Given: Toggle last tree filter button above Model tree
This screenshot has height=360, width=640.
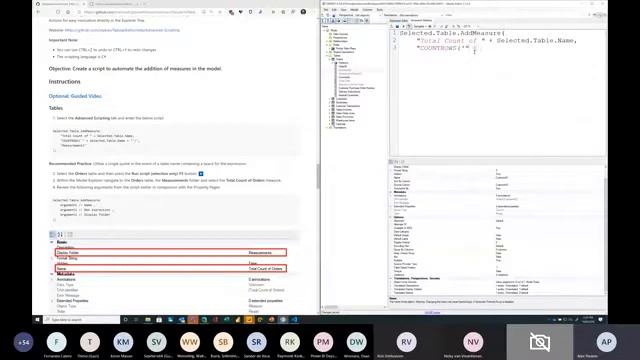Looking at the screenshot, I should point(367,21).
